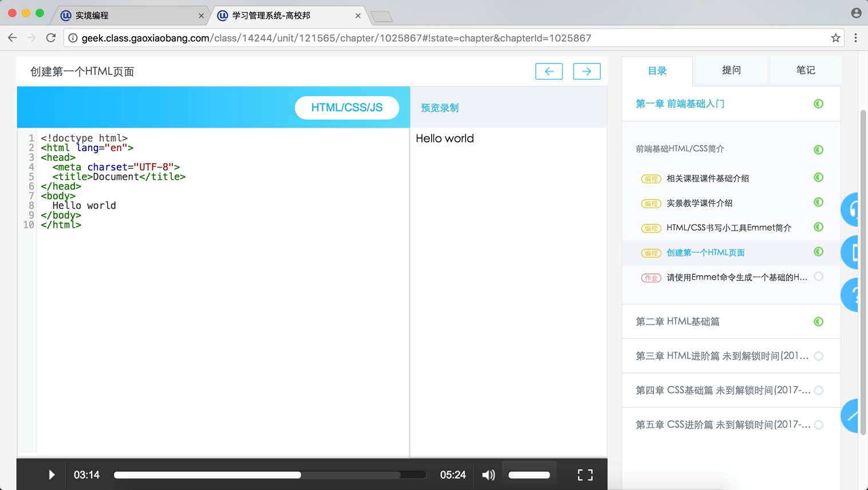Click 作业 badge beside Emmet homework
The height and width of the screenshot is (490, 868).
point(651,278)
